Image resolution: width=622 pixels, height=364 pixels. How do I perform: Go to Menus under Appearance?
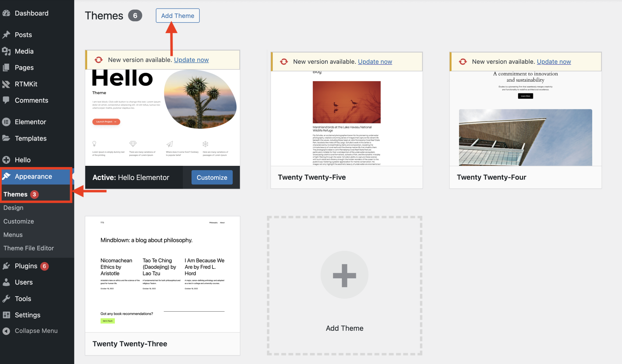pyautogui.click(x=13, y=235)
